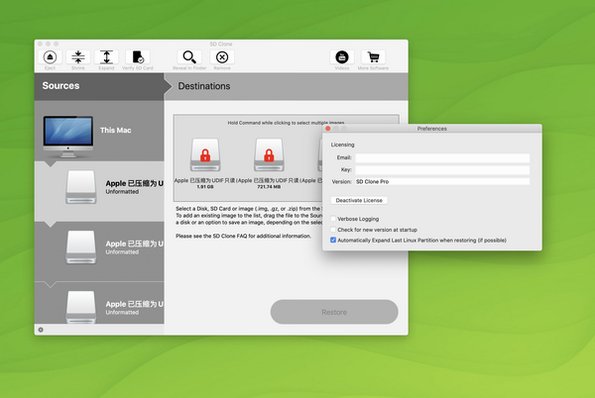Open Reveal in Finder magnifier icon
This screenshot has width=595, height=398.
189,57
